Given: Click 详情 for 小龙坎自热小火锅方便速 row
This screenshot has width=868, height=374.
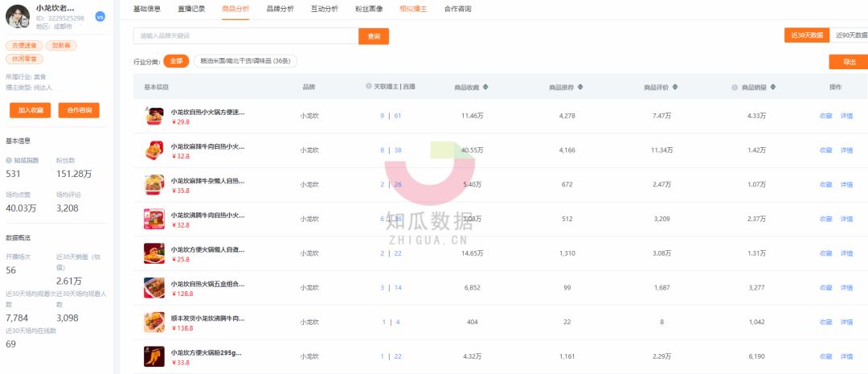Looking at the screenshot, I should point(846,116).
